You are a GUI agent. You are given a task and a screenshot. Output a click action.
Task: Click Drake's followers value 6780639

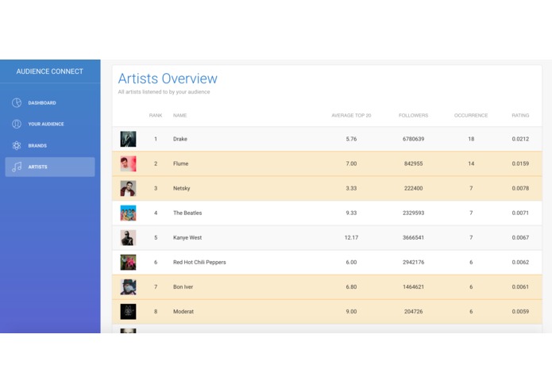(413, 139)
